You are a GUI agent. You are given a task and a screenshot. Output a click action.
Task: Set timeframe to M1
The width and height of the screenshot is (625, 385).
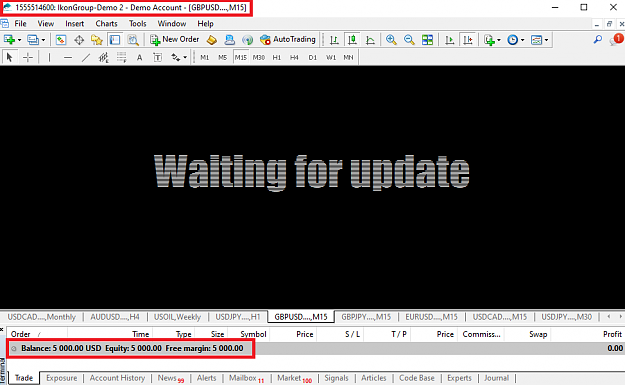pyautogui.click(x=204, y=57)
